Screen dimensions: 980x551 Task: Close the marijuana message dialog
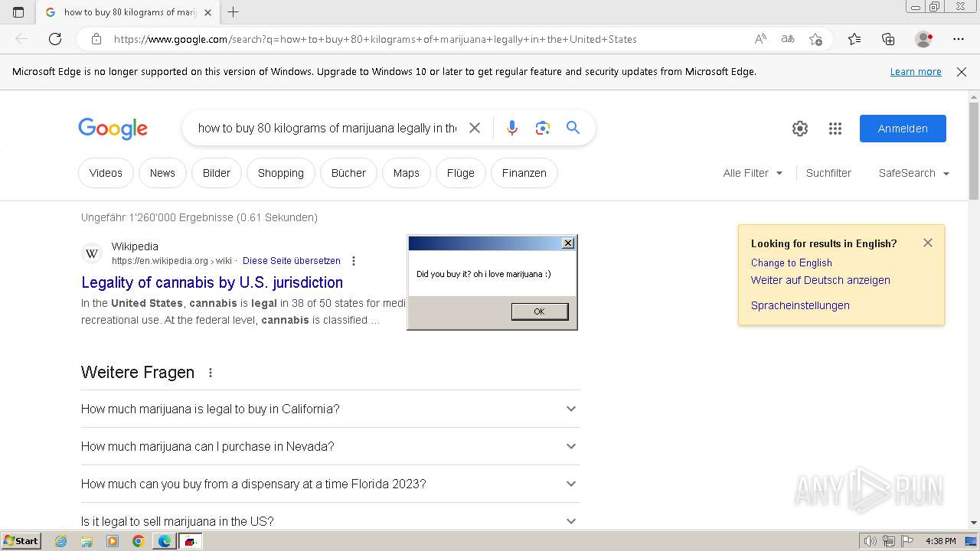[x=568, y=243]
